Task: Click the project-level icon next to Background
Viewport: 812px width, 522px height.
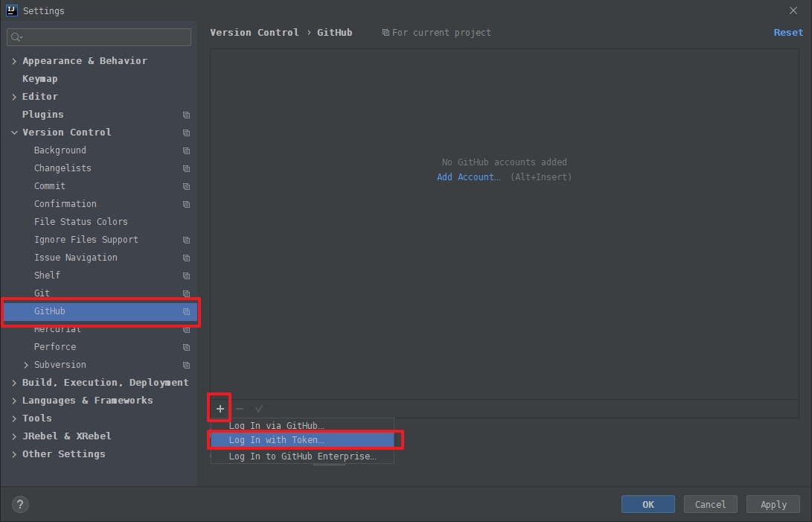Action: (x=186, y=151)
